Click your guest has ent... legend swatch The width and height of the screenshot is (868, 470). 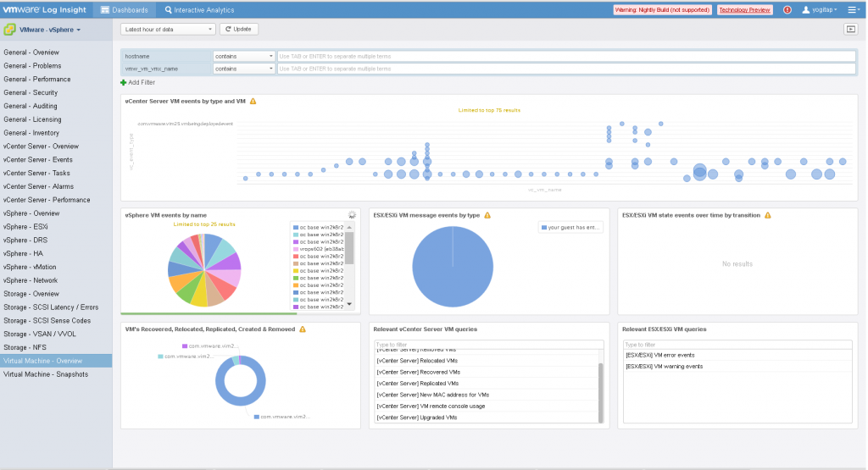[544, 227]
